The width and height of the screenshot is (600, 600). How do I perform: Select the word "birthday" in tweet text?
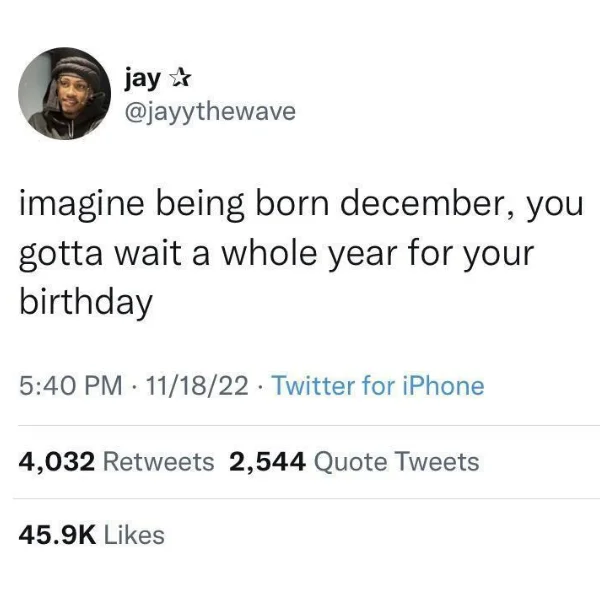(x=86, y=302)
